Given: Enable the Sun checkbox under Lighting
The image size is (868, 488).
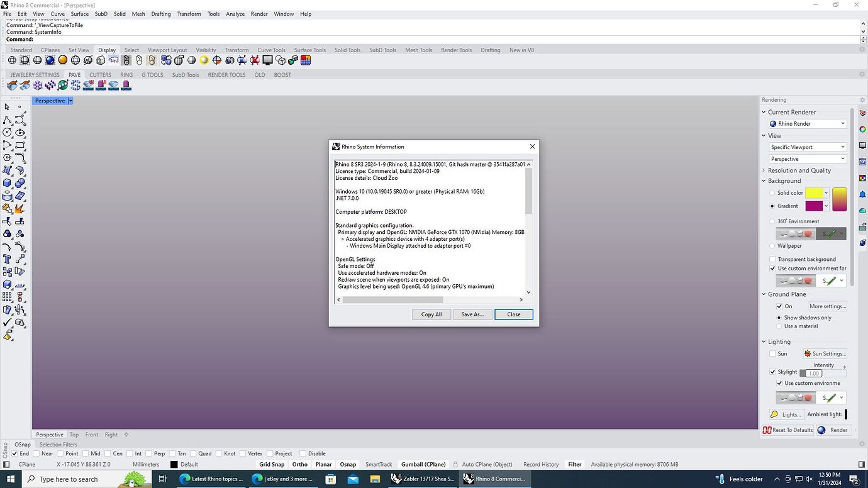Looking at the screenshot, I should pyautogui.click(x=773, y=353).
